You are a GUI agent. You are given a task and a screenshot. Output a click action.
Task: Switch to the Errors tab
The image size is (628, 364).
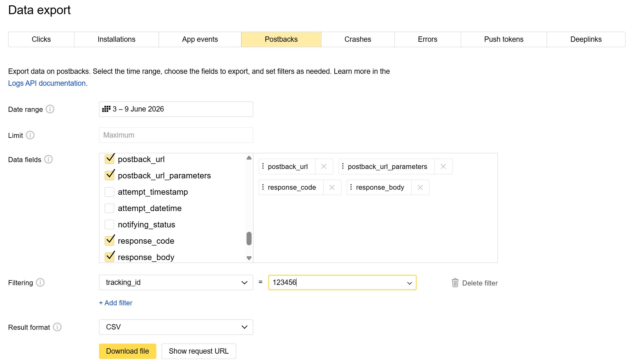point(428,39)
